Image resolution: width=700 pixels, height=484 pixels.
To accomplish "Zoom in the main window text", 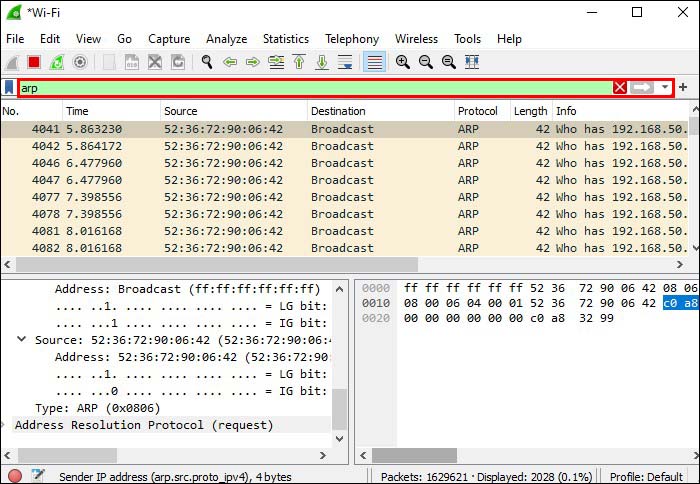I will click(403, 62).
